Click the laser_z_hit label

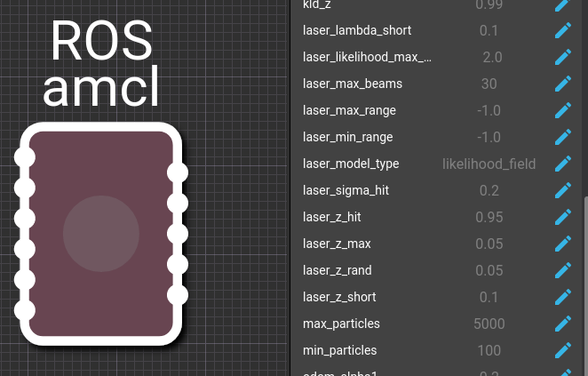tap(332, 217)
